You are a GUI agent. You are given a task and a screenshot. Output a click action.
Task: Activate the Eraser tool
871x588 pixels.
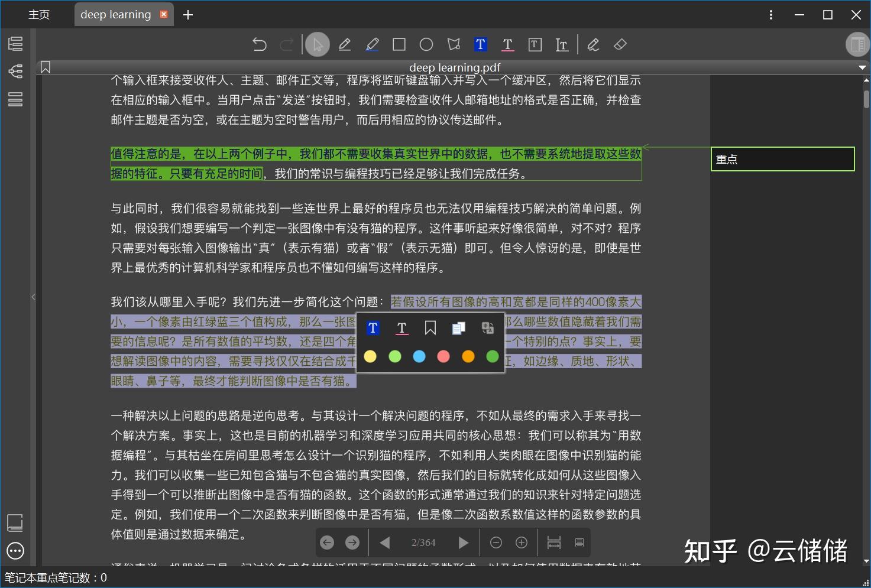point(620,44)
